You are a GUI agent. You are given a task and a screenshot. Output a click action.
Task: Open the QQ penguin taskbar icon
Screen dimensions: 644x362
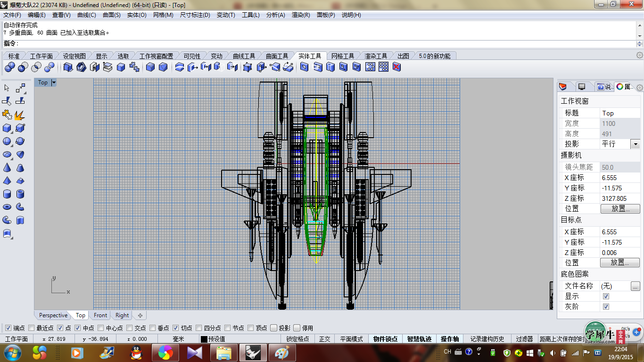(136, 352)
